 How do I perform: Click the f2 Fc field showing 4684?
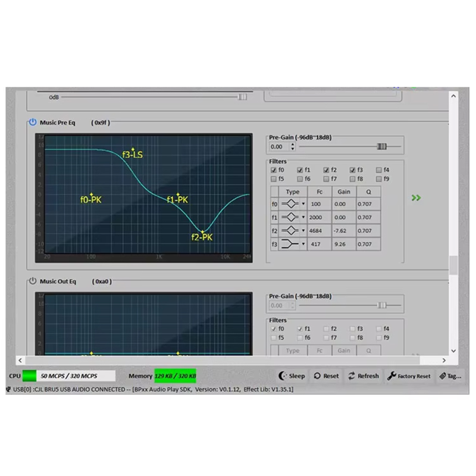pos(316,231)
